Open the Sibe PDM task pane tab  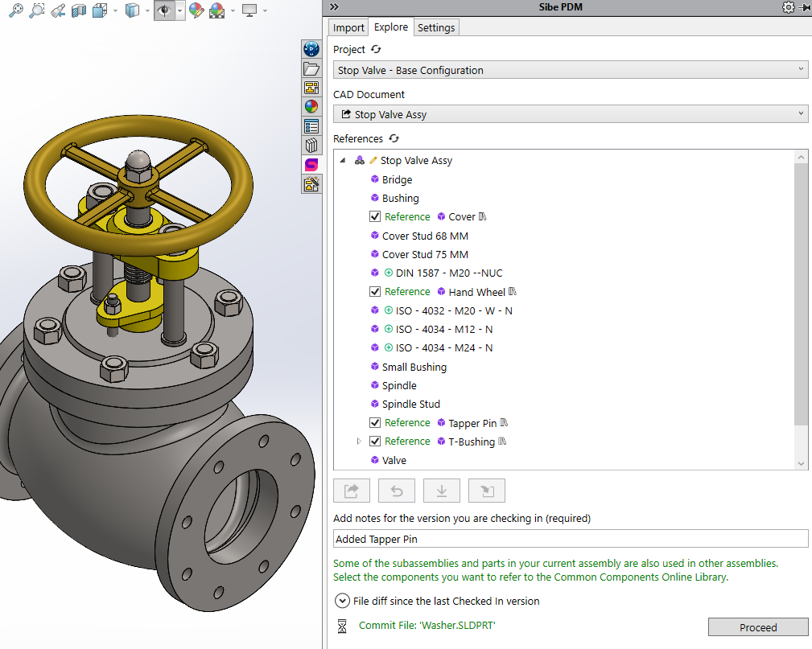tap(311, 164)
